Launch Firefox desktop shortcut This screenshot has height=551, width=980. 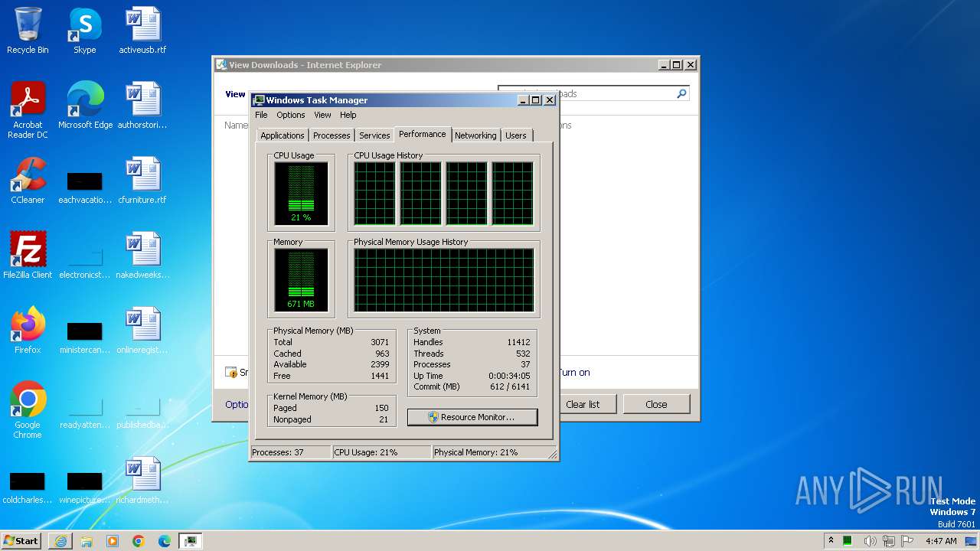(x=28, y=331)
